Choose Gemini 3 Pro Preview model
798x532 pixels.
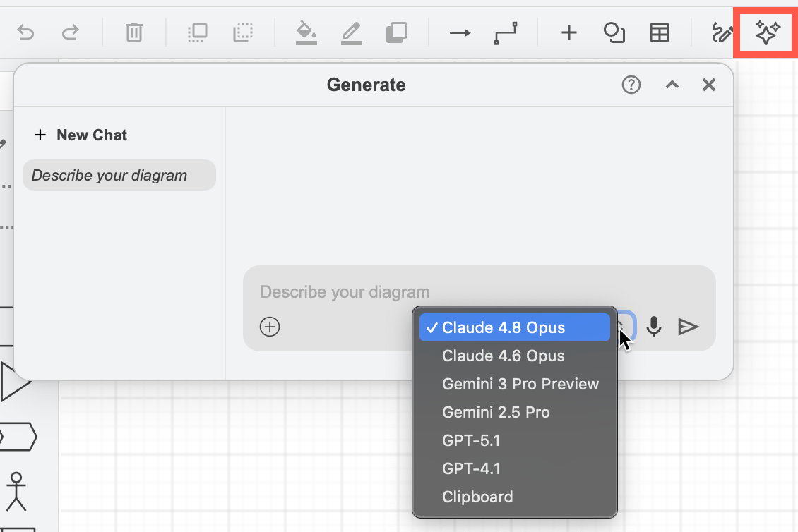point(515,384)
